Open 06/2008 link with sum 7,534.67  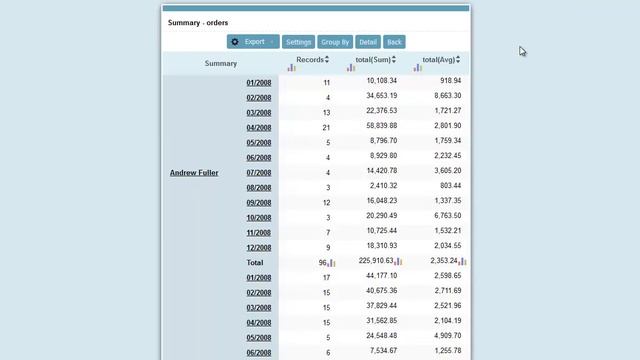tap(259, 353)
